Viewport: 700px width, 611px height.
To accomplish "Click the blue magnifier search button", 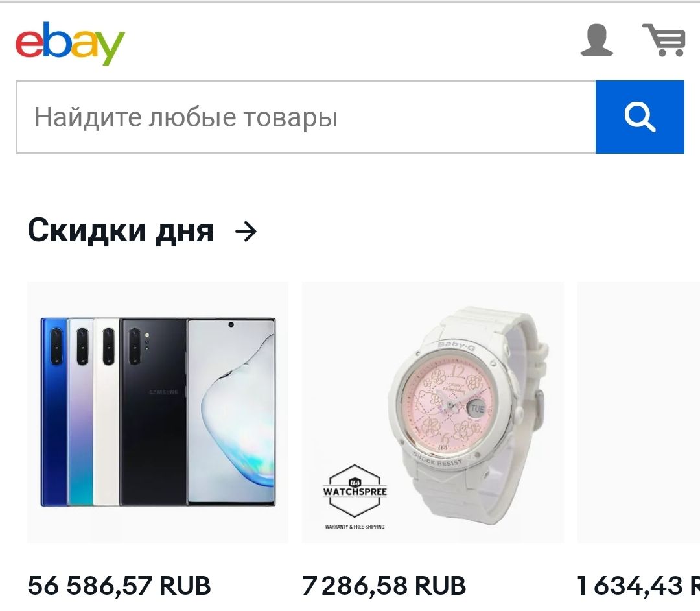I will tap(640, 117).
